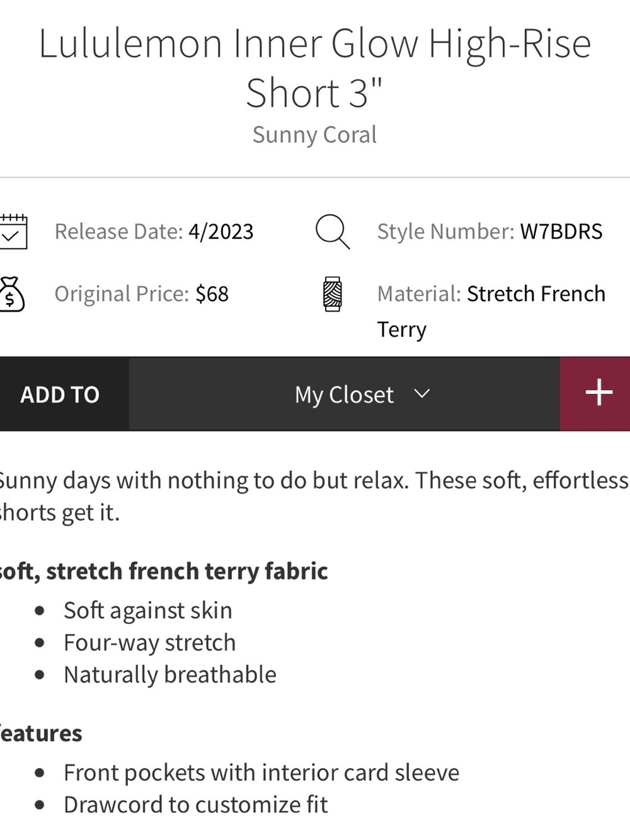Click the Four-way stretch bullet item
Image resolution: width=630 pixels, height=840 pixels.
point(150,643)
